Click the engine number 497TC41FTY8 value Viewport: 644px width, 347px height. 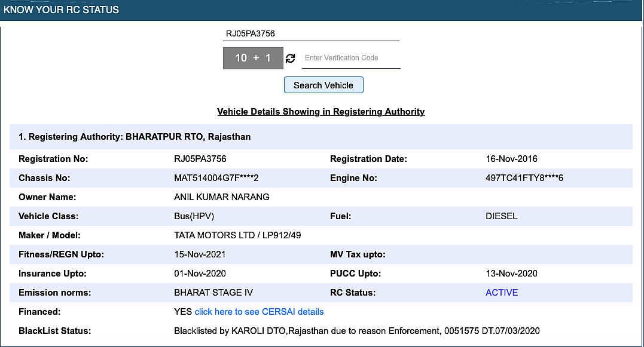click(x=524, y=178)
